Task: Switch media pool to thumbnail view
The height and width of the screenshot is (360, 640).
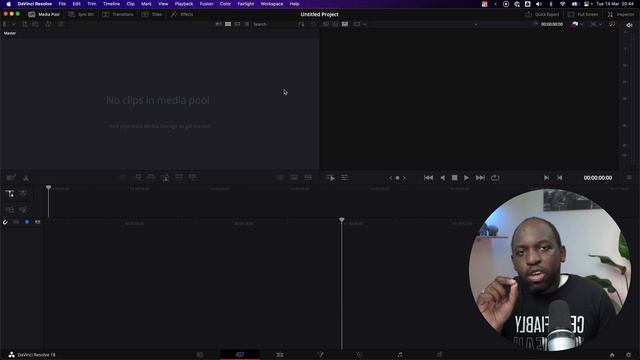Action: [x=228, y=24]
